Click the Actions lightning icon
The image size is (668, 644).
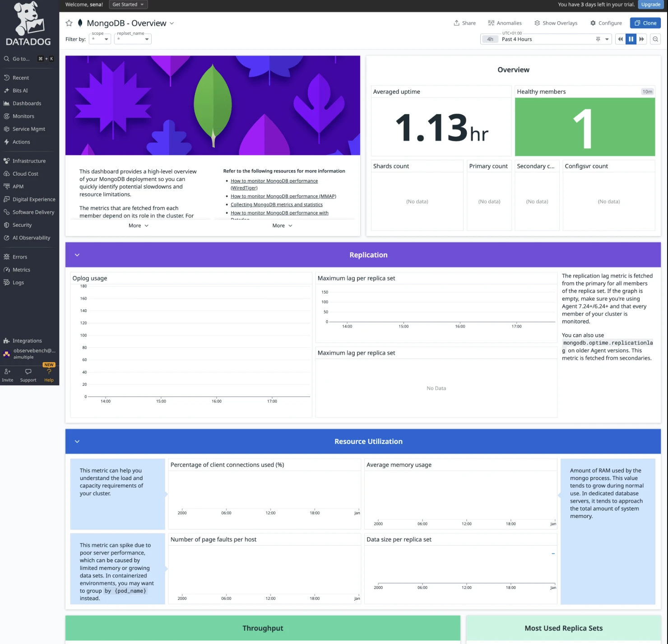click(x=7, y=142)
